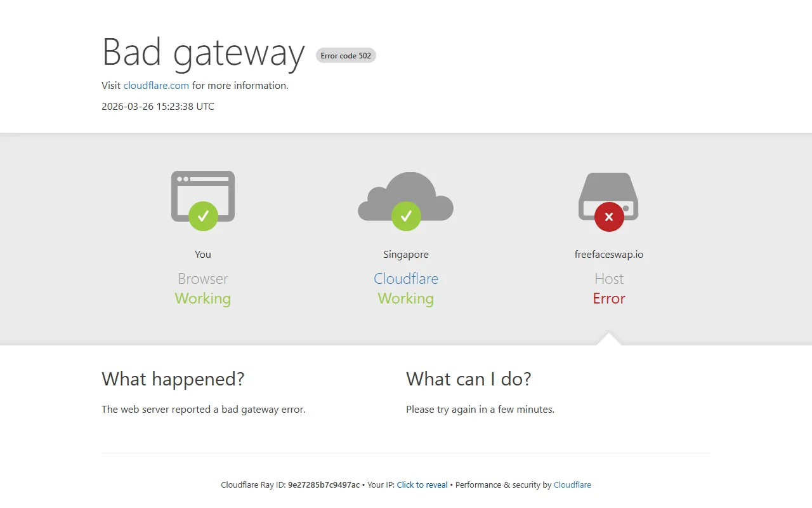Open the footer Cloudflare link
This screenshot has width=812, height=508.
click(572, 485)
